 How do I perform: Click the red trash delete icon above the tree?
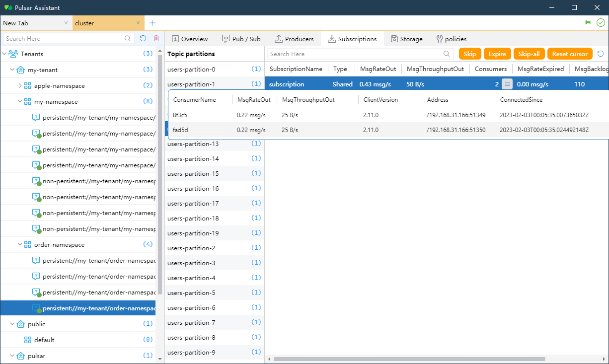[x=156, y=38]
